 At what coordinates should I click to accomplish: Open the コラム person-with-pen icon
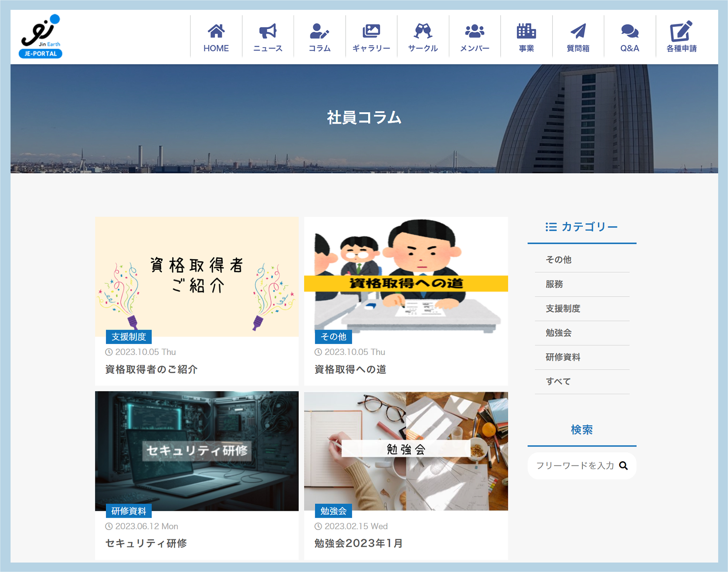pos(319,31)
